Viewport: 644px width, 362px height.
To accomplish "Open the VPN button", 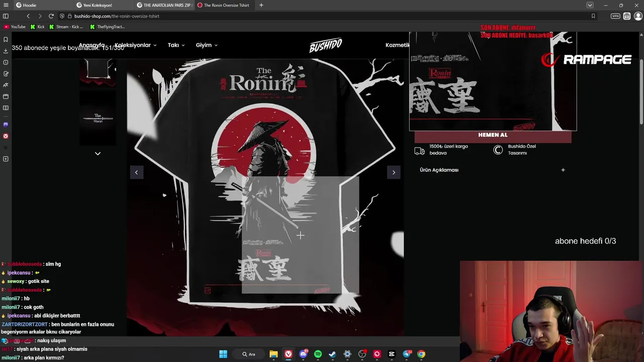I will pos(615,16).
